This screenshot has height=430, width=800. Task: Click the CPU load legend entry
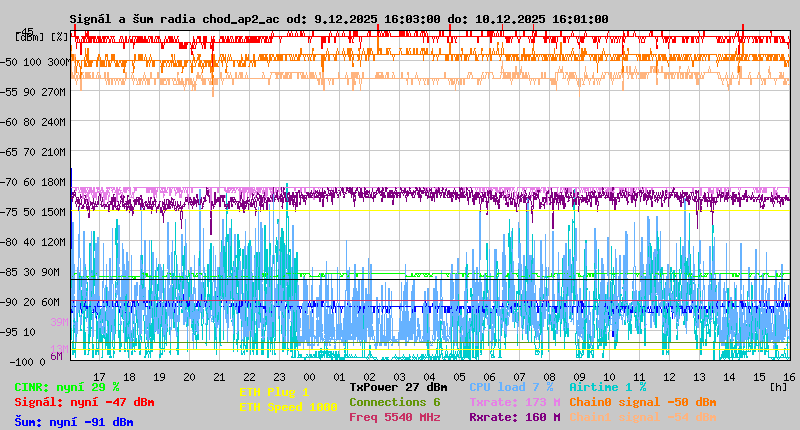(511, 387)
